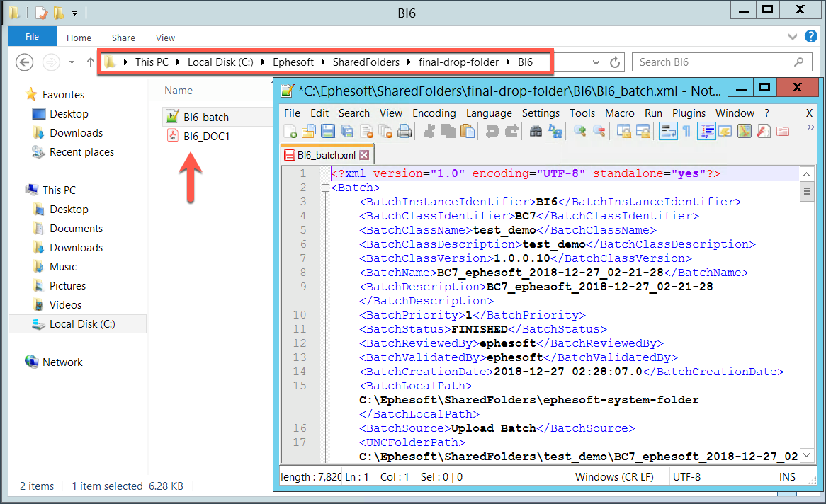Click the Name column header

[x=179, y=91]
